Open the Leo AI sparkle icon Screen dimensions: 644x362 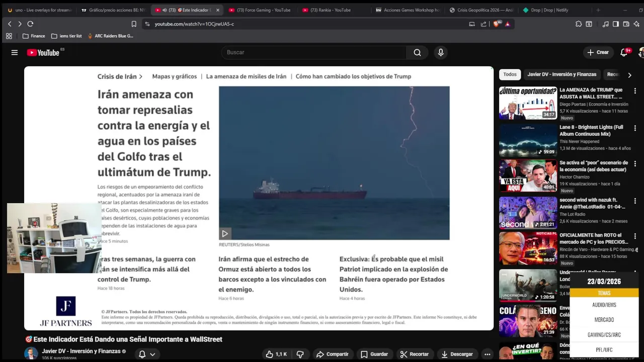636,24
